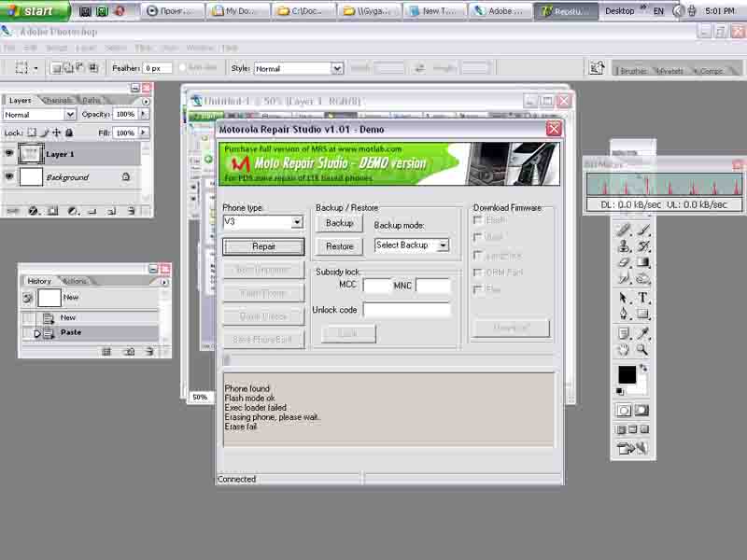Click the Backup button
The height and width of the screenshot is (560, 747).
[339, 223]
